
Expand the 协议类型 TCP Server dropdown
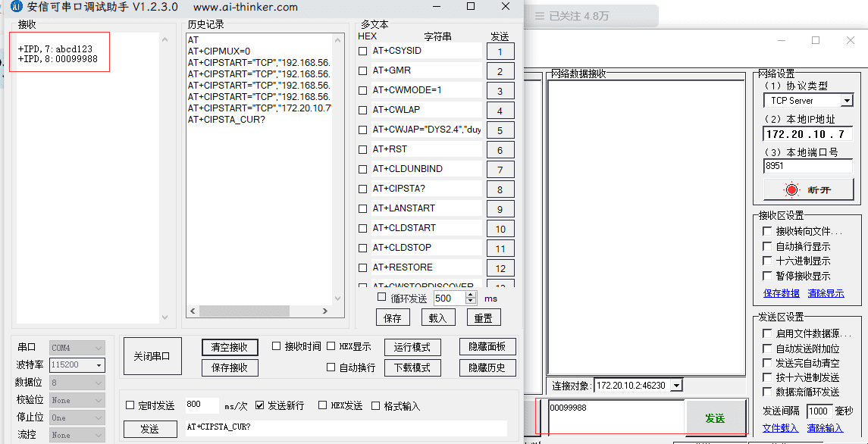[x=846, y=101]
